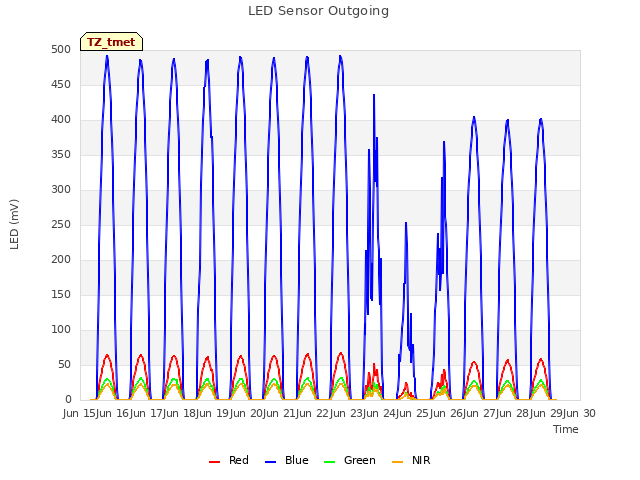The height and width of the screenshot is (480, 640).
Task: Click the orange NIR legend color marker
Action: tap(397, 462)
